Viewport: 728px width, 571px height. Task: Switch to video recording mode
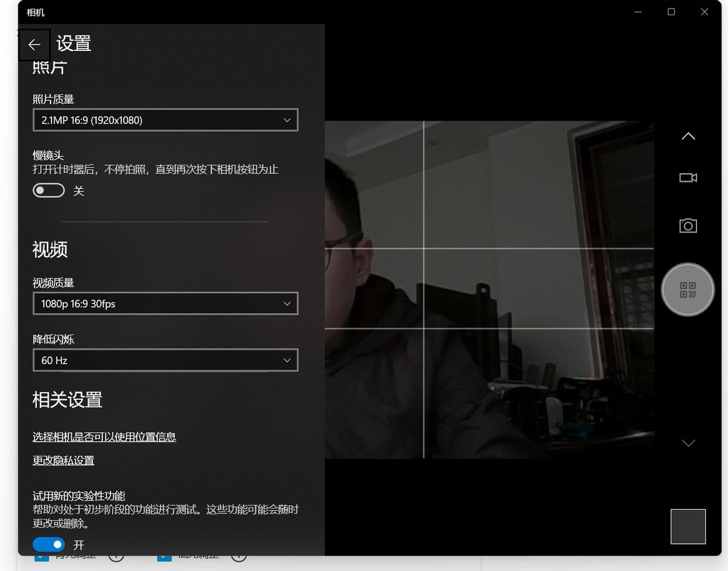point(688,178)
